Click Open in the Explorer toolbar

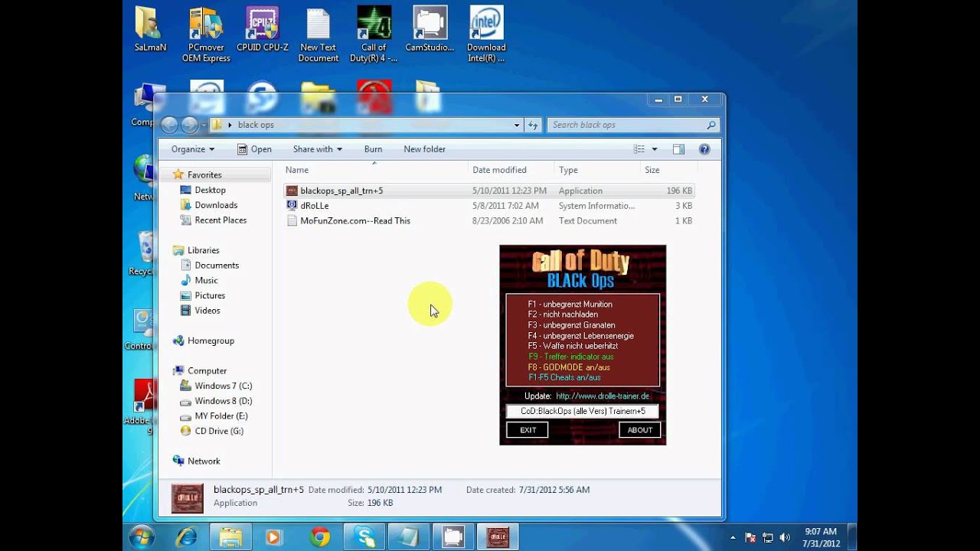coord(254,149)
